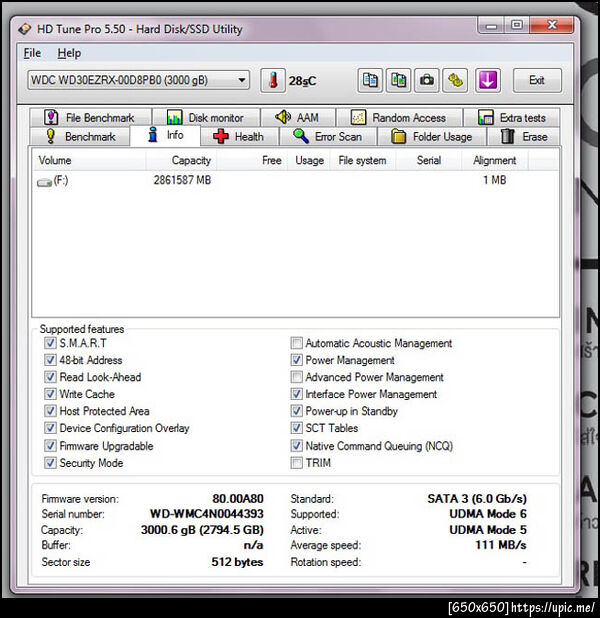Click the 512 bytes sector size value
This screenshot has height=618, width=600.
click(237, 562)
